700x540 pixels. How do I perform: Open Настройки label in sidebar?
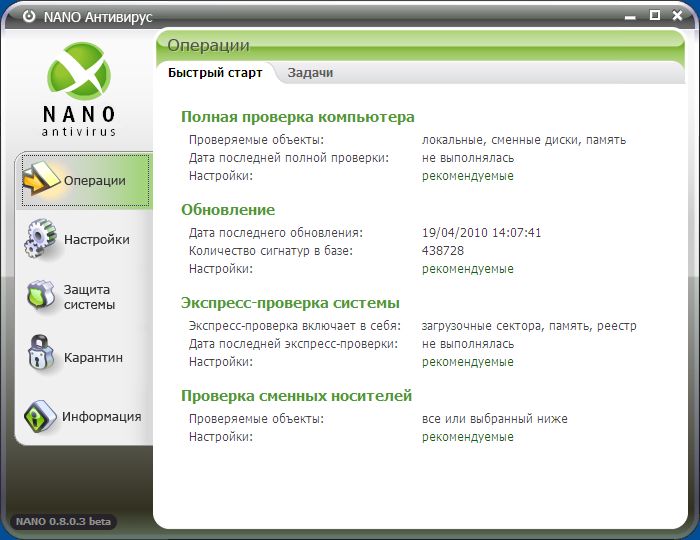click(x=97, y=240)
